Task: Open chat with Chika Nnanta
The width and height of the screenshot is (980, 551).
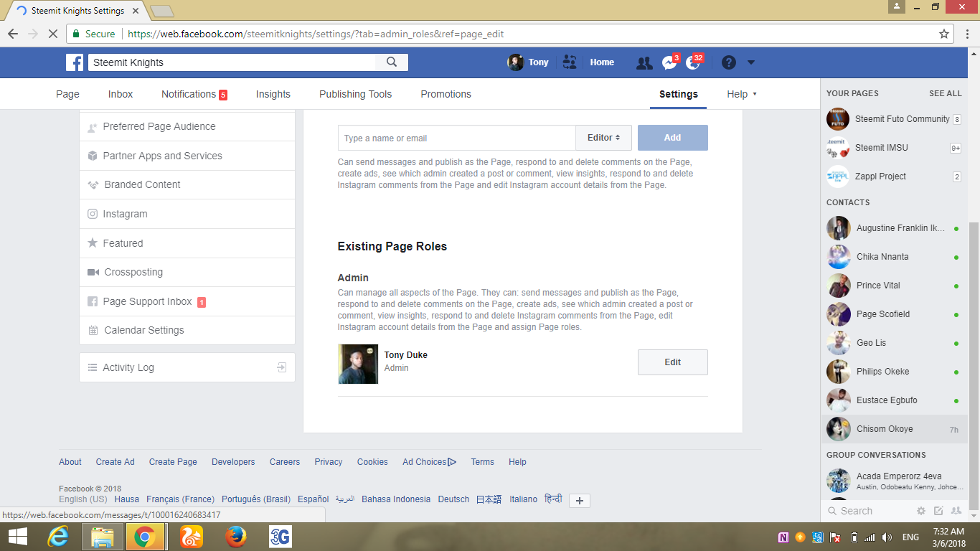Action: click(893, 257)
